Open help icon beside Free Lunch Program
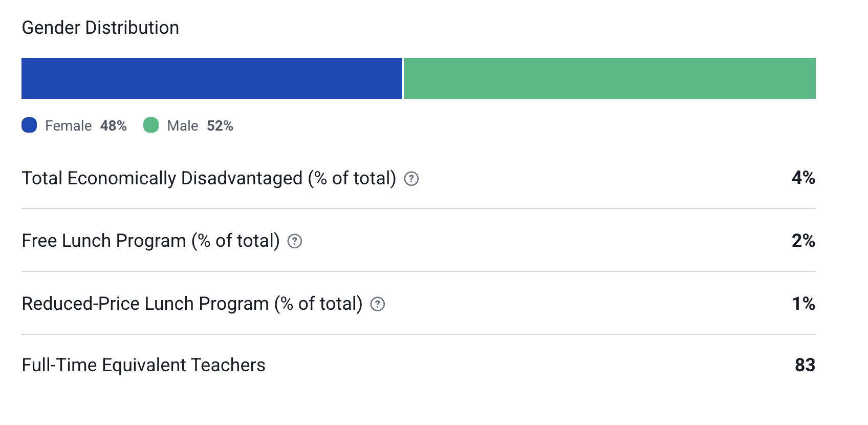The width and height of the screenshot is (868, 425). [x=295, y=241]
